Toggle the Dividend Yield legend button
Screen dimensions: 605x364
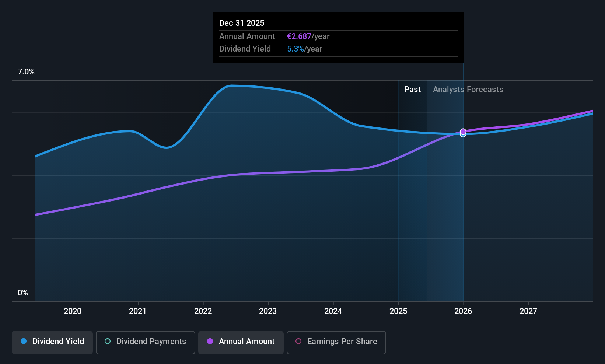click(x=52, y=342)
